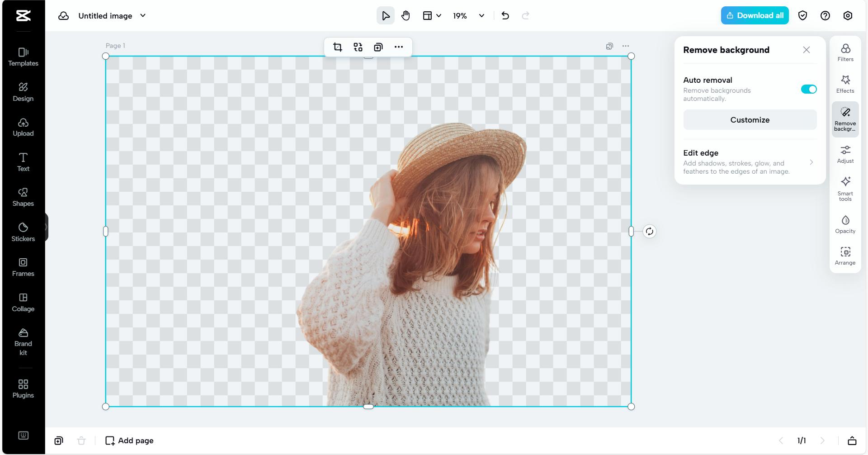Toggle off Auto removal in Remove background panel

809,89
